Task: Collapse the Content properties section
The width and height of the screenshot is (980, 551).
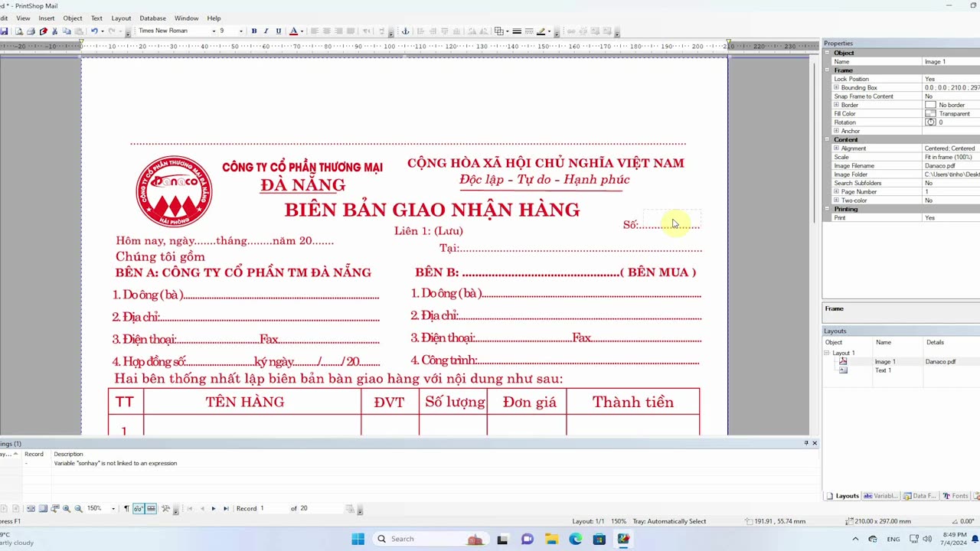Action: tap(828, 140)
